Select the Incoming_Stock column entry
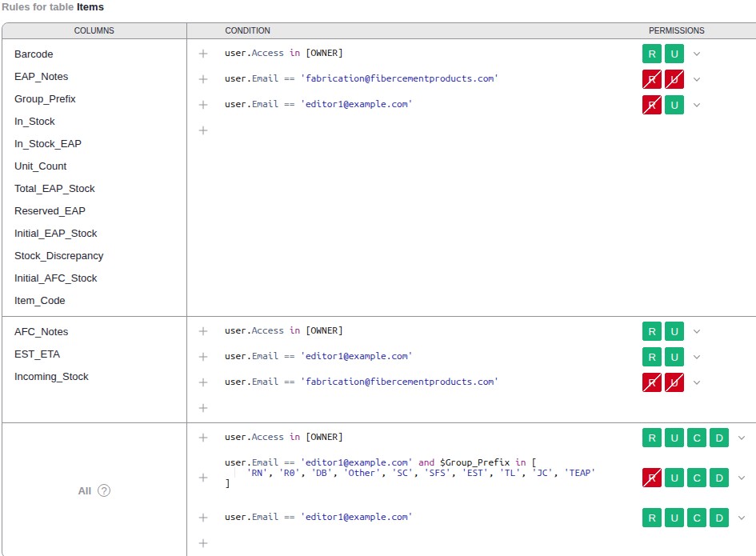Screen dimensions: 756x556 (51, 377)
